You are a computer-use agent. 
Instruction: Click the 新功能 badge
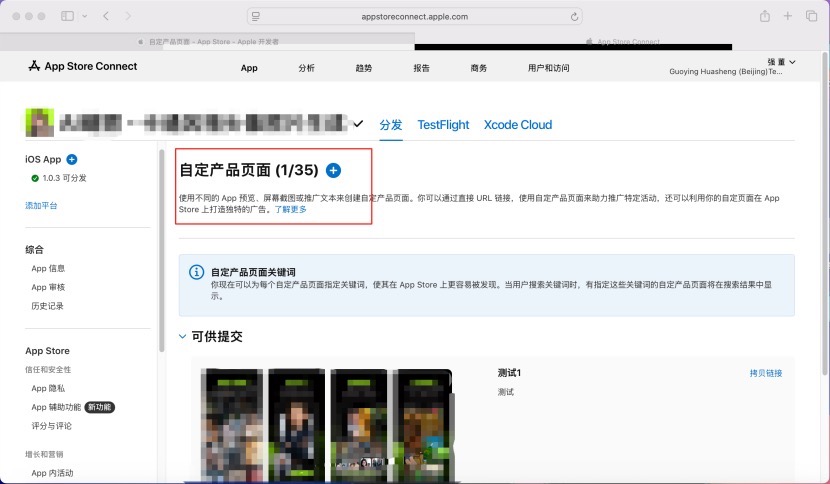(x=100, y=407)
